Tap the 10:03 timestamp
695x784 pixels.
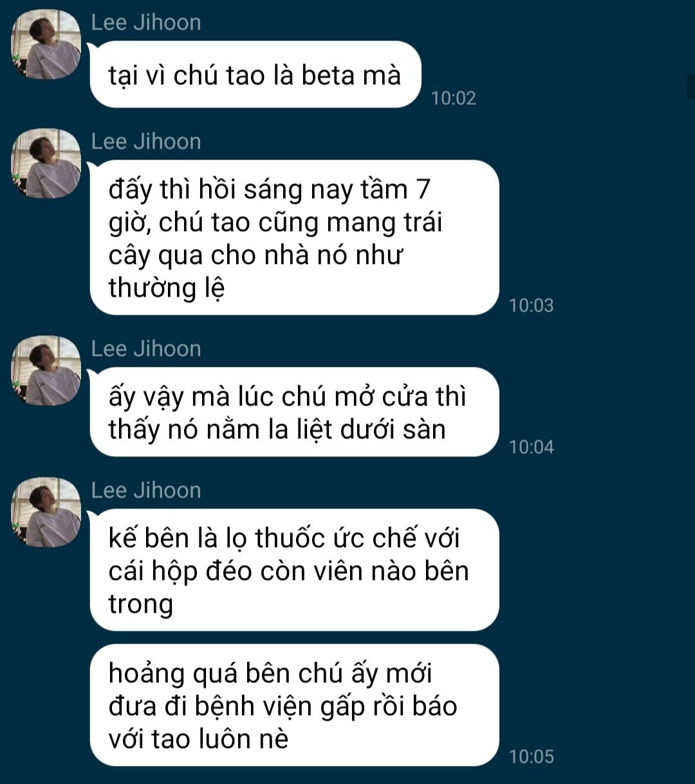pyautogui.click(x=531, y=305)
